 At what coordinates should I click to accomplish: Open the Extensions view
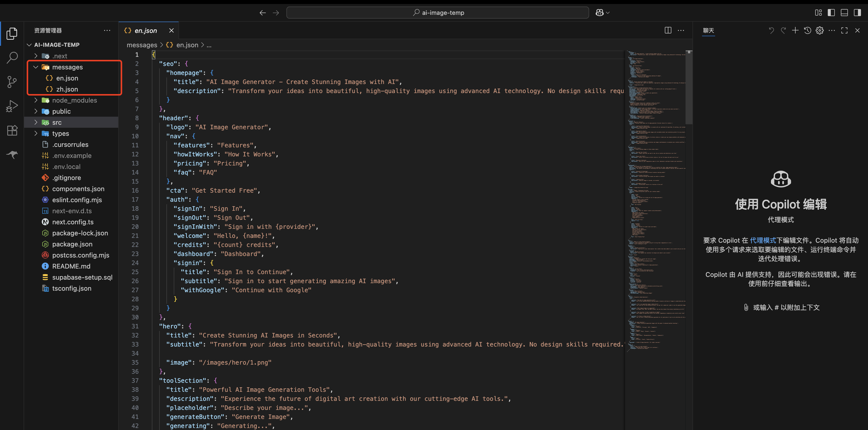click(x=12, y=131)
